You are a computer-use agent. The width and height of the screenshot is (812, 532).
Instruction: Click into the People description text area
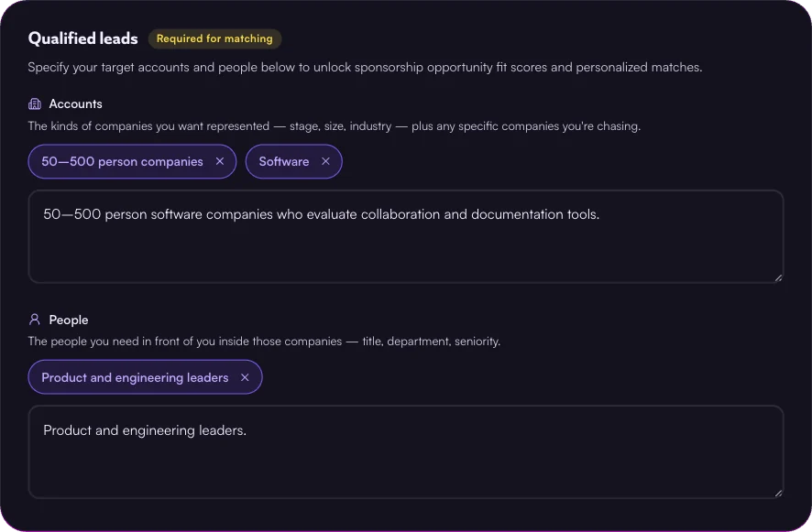point(405,451)
